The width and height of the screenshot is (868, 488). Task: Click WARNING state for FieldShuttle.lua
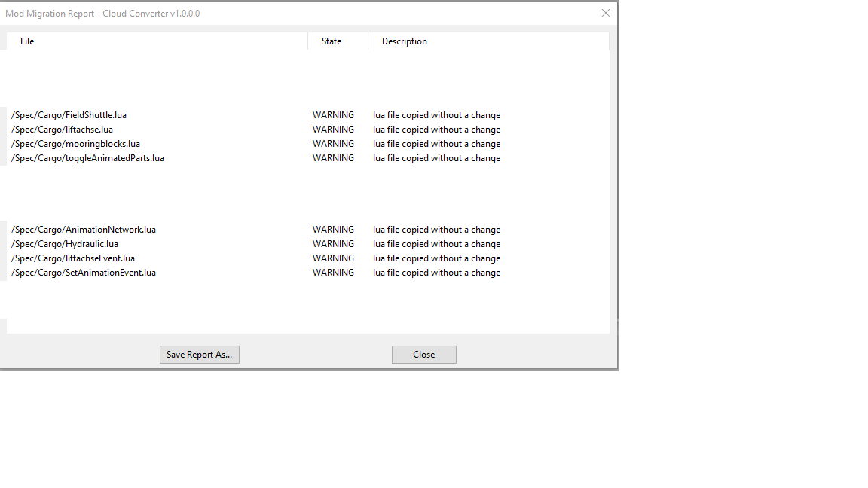pyautogui.click(x=333, y=115)
